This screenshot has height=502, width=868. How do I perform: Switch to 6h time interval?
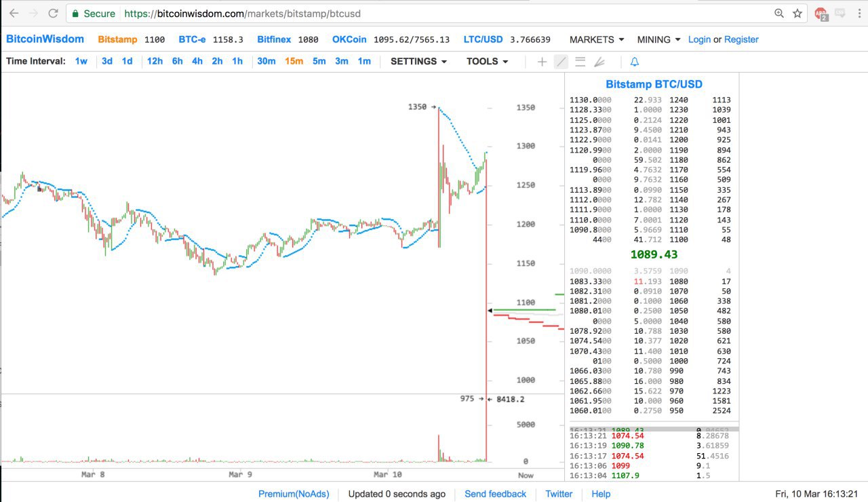[177, 61]
